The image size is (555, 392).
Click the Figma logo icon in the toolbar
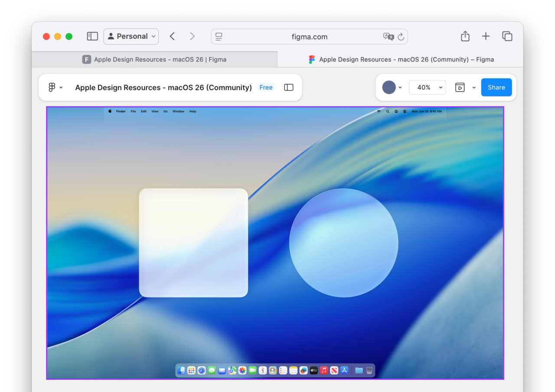[x=52, y=87]
